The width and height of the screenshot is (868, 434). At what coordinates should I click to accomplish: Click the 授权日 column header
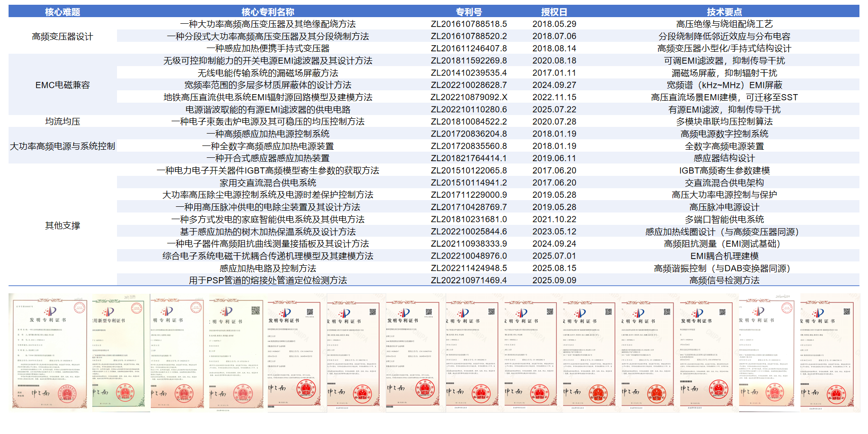554,12
